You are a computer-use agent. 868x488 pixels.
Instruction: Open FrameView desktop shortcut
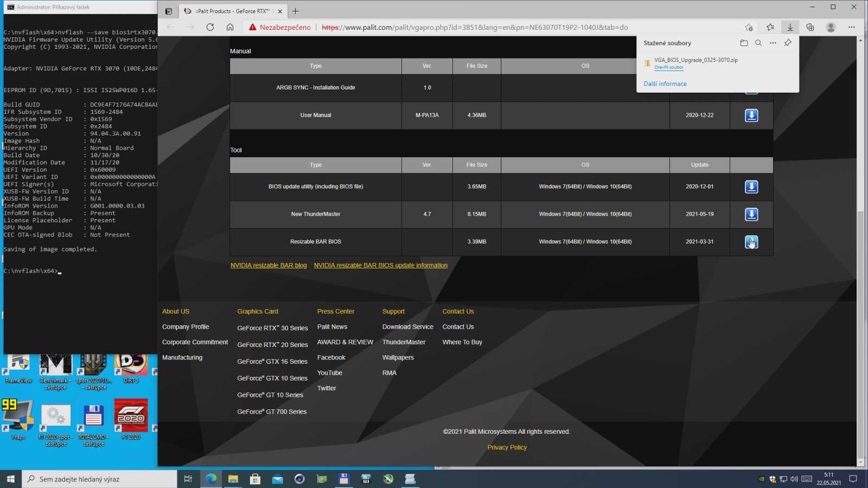coord(18,369)
